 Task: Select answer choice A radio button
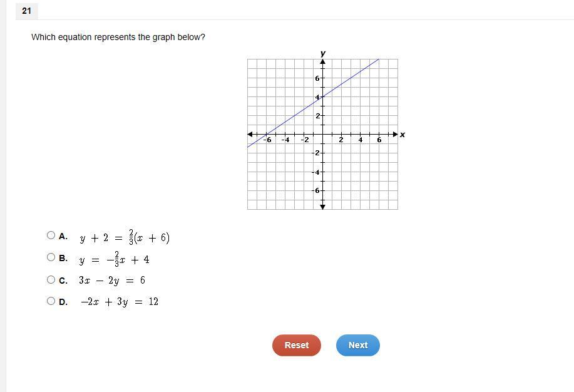pyautogui.click(x=51, y=235)
